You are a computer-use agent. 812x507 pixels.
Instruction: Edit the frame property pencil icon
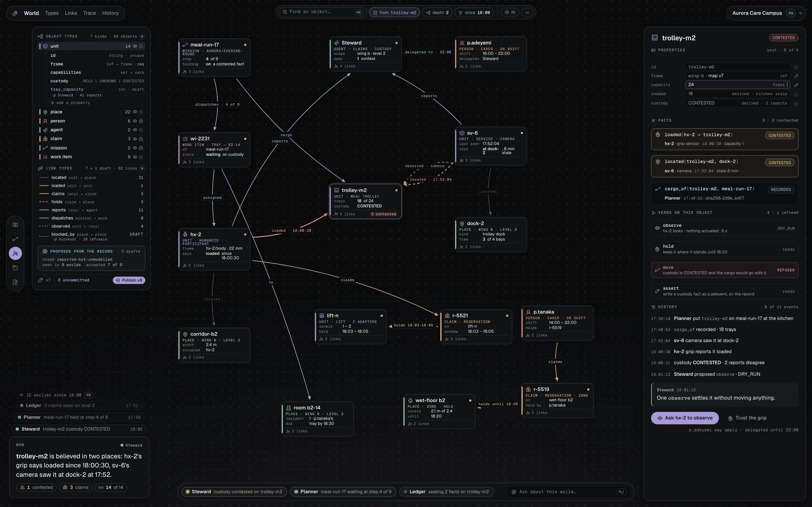tap(796, 76)
